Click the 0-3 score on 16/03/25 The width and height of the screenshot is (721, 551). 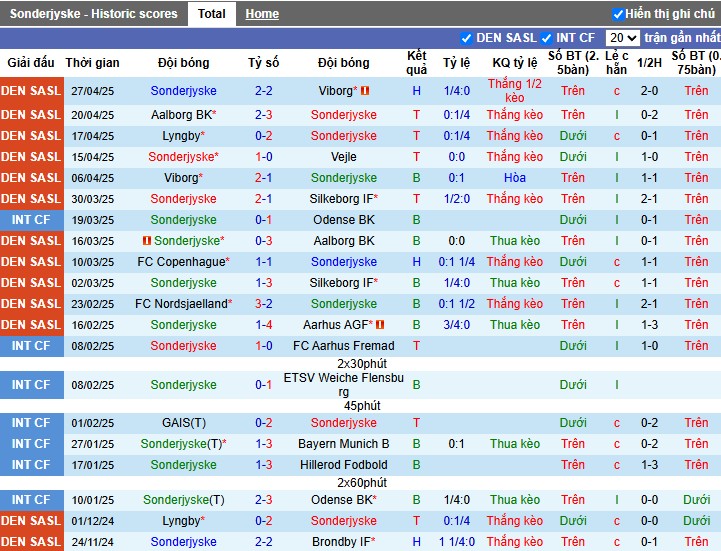[264, 241]
